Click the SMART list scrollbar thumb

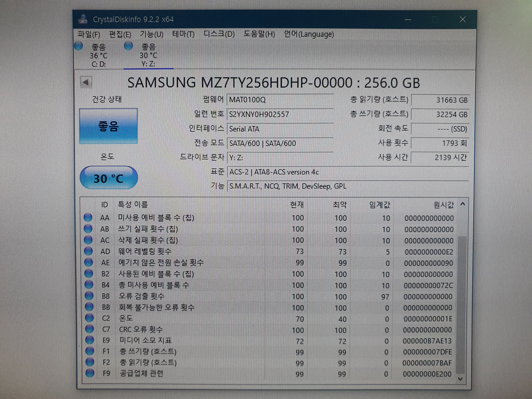tap(461, 305)
